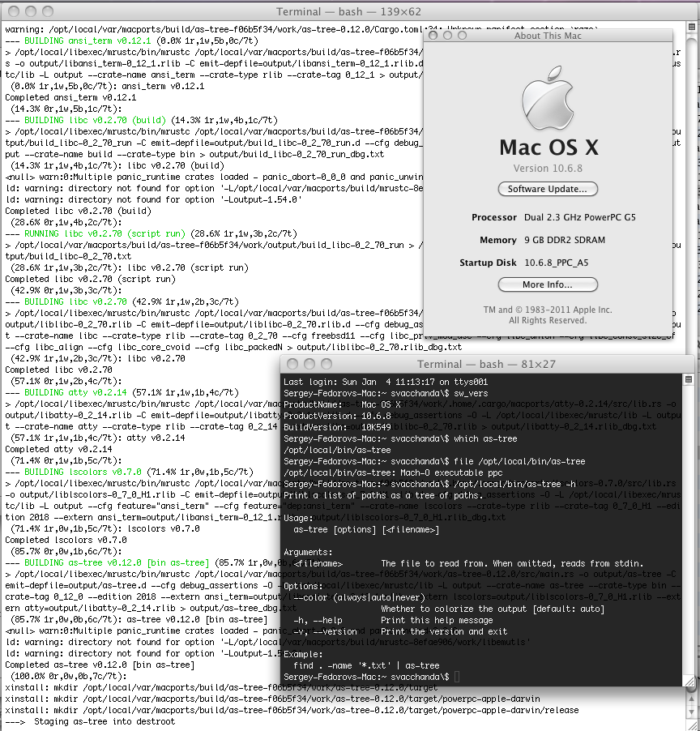
Task: Click 'Completed as-tree v0.12.0 [bin as-tree]' line
Action: (x=100, y=665)
